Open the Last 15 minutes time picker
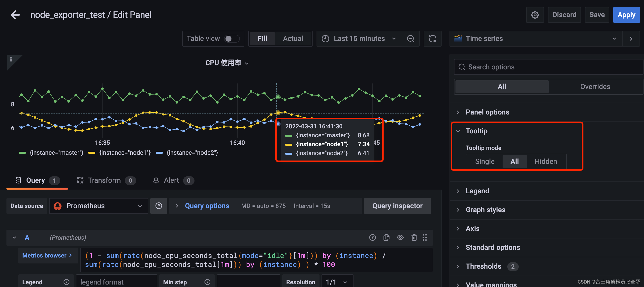The width and height of the screenshot is (644, 287). [x=359, y=39]
